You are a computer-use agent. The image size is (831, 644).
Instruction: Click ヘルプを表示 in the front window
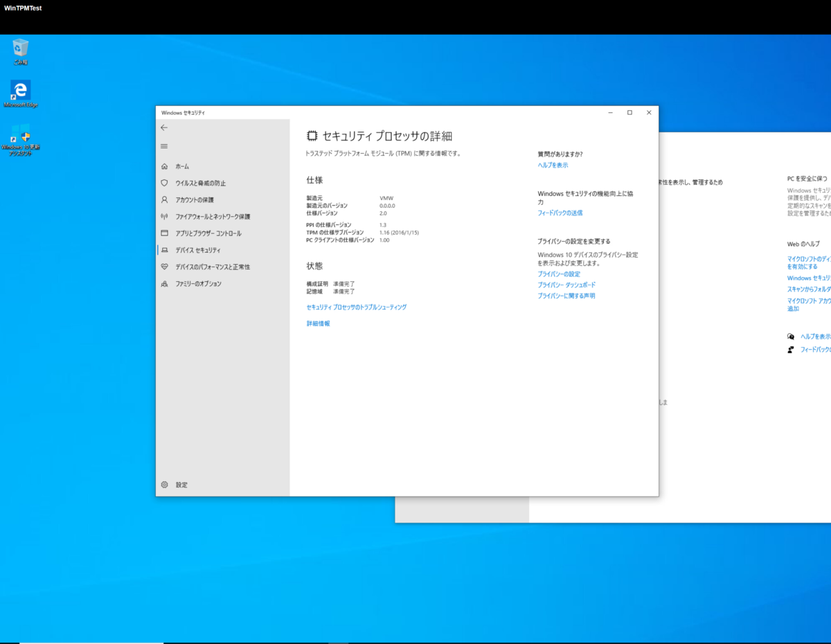[553, 166]
